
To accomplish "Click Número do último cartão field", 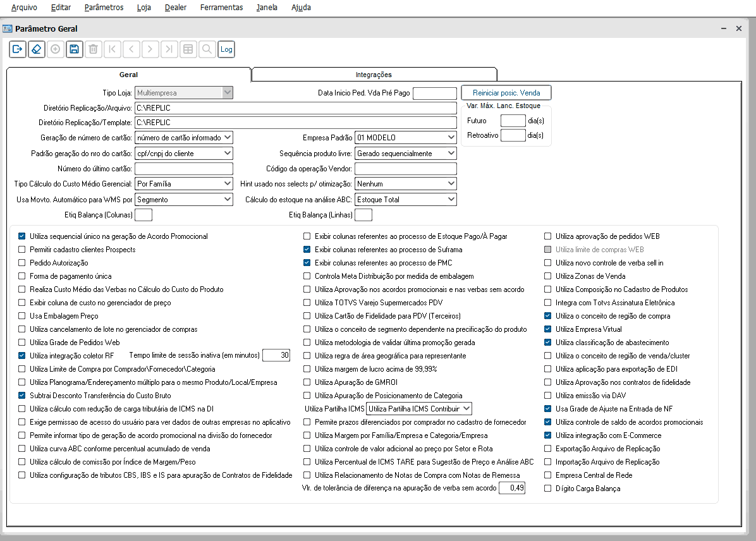I will coord(184,169).
